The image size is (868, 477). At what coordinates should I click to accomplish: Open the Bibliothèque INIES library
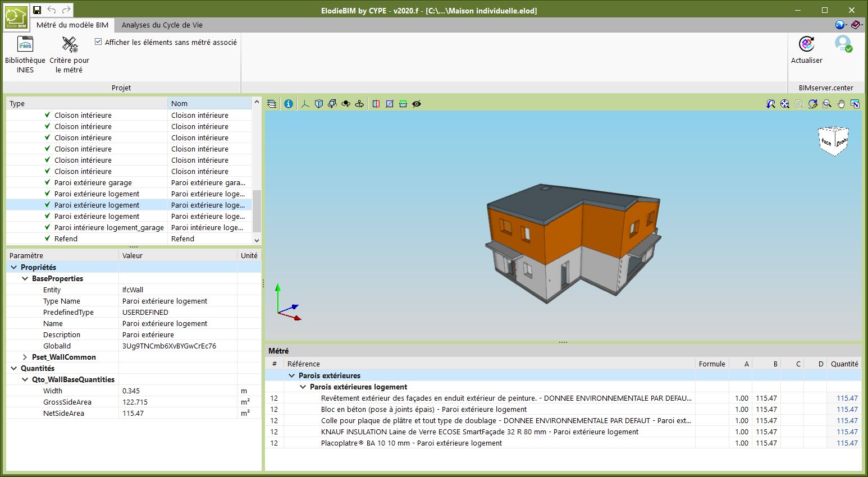click(x=25, y=54)
